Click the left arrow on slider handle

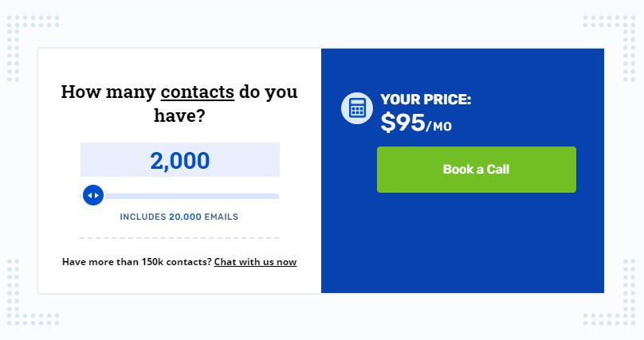(x=89, y=196)
